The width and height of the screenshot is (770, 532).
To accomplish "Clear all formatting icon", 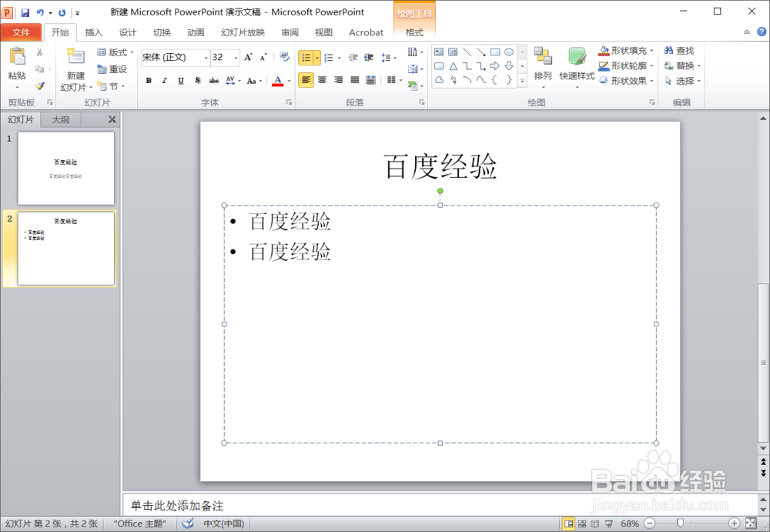I will 284,57.
